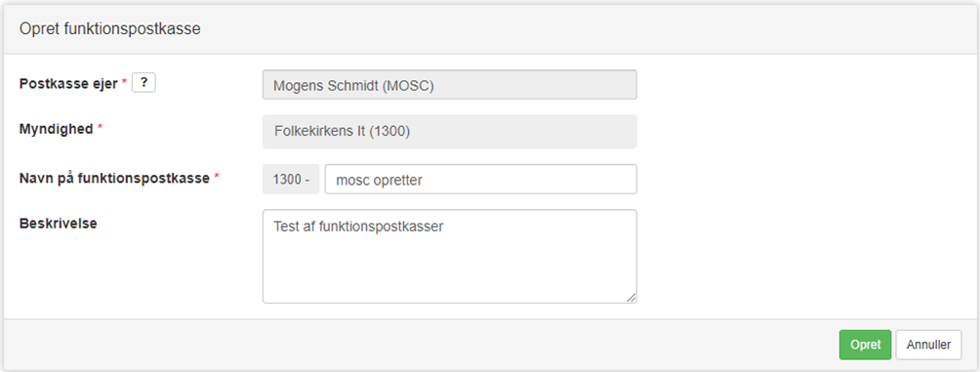
Task: Click the '1300 -' name prefix box
Action: click(291, 180)
